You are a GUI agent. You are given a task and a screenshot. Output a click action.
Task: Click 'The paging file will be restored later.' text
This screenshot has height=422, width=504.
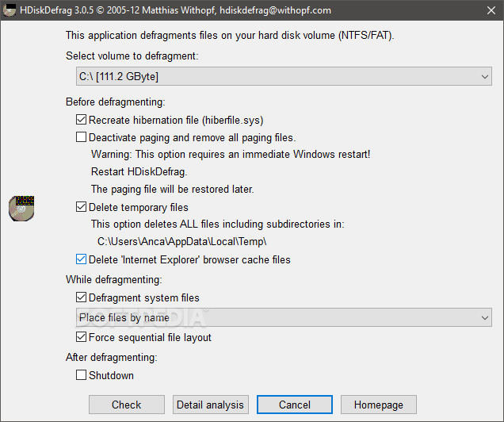[172, 189]
